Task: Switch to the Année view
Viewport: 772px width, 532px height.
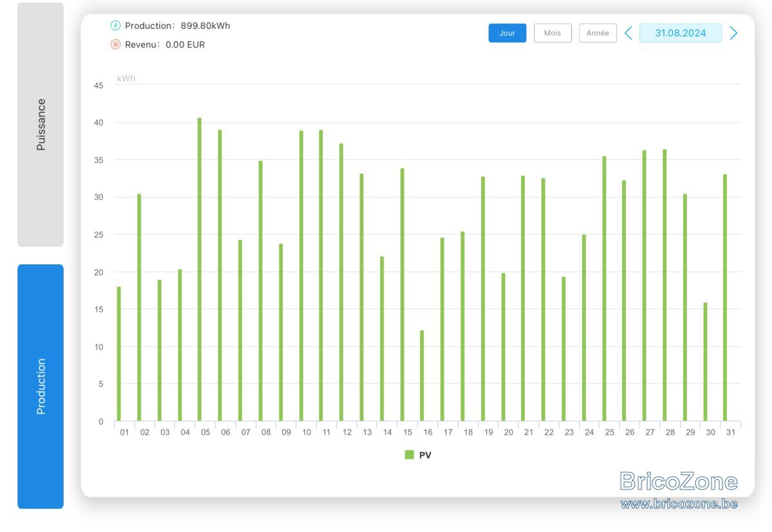Action: [598, 33]
